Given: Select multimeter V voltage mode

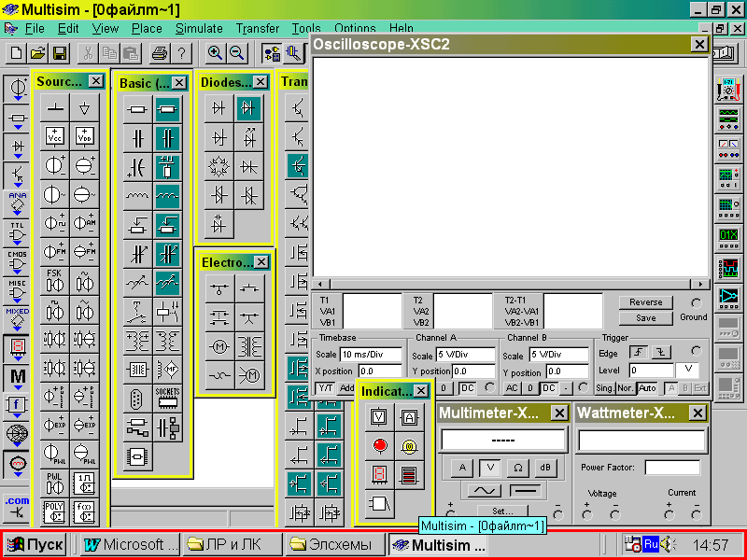Looking at the screenshot, I should (x=489, y=468).
